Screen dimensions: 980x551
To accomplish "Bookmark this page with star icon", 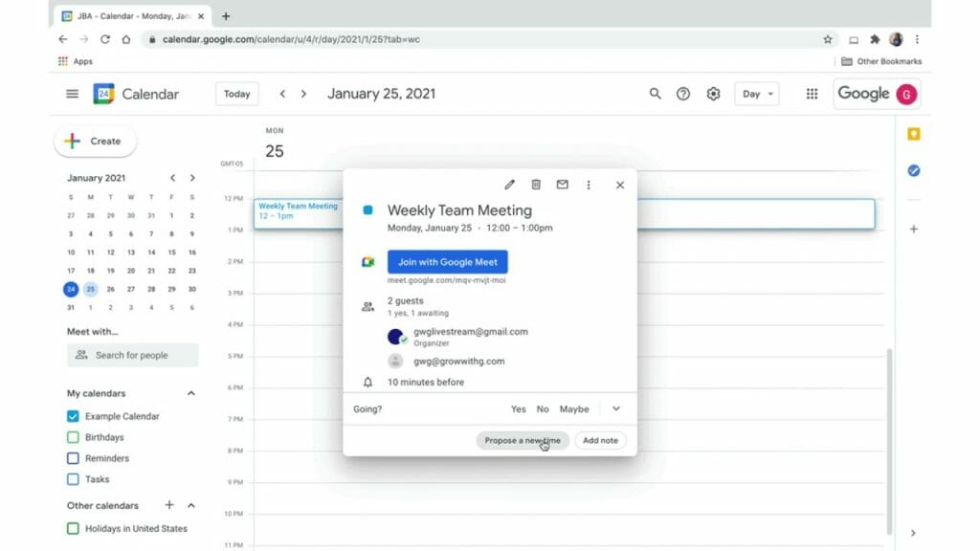I will [828, 39].
